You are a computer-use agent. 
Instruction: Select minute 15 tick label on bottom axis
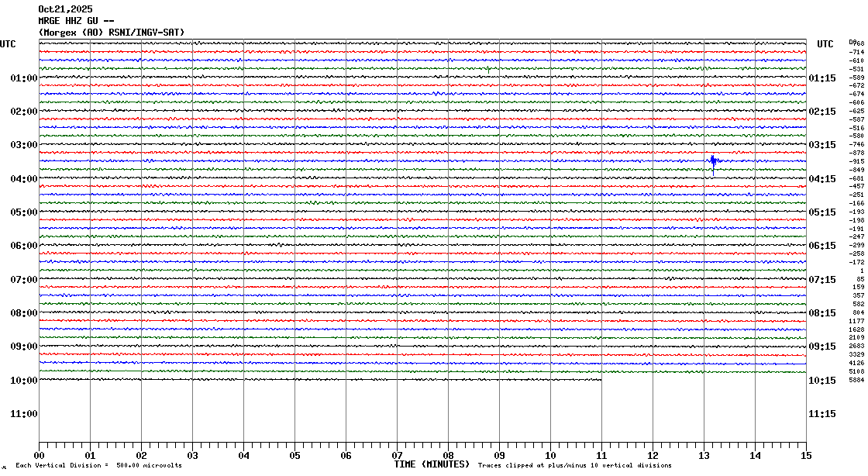[806, 455]
